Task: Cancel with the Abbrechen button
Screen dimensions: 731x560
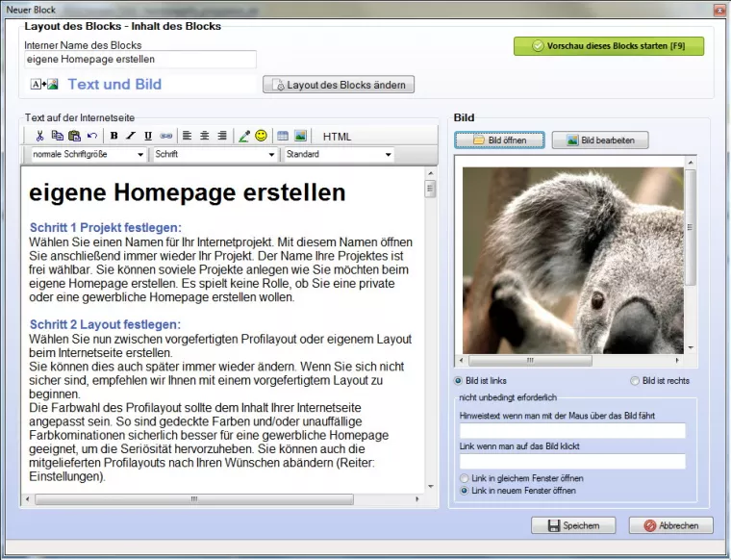Action: pos(670,525)
